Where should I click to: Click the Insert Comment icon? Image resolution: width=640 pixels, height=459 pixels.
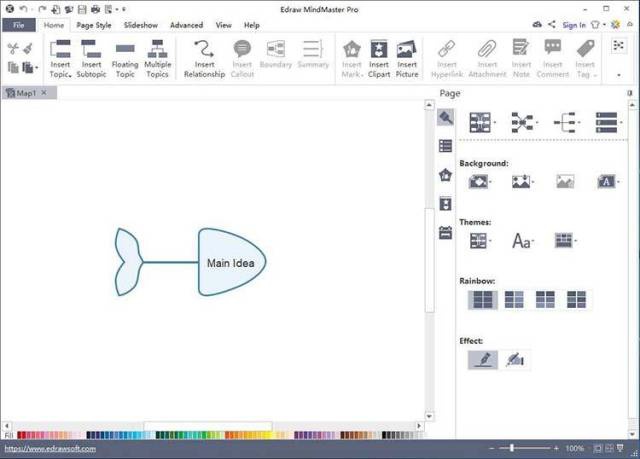coord(553,47)
